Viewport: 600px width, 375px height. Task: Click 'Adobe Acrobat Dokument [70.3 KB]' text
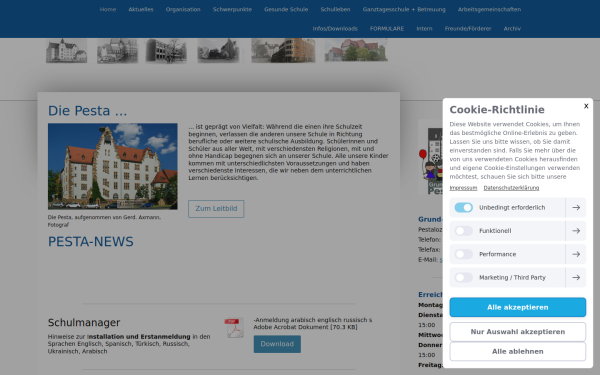tap(305, 327)
